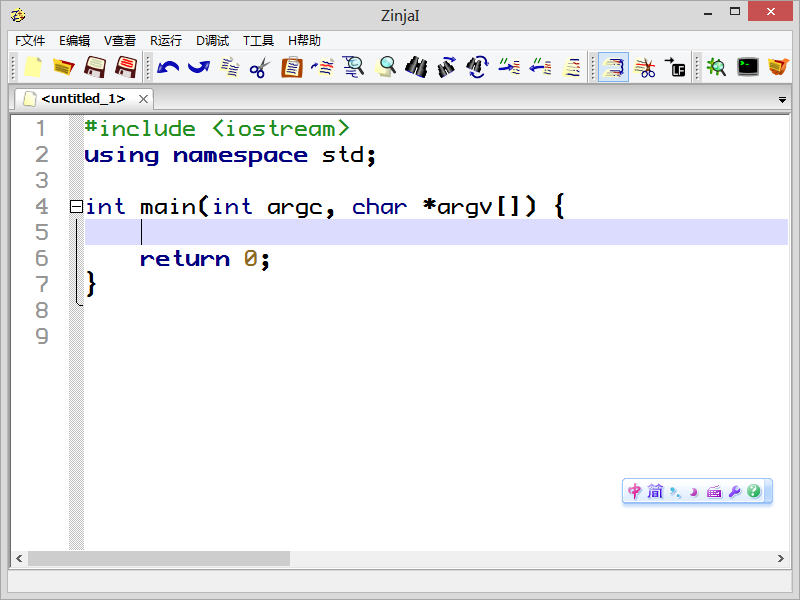Comment lines with the right-arrow slashes icon
The width and height of the screenshot is (800, 600).
click(509, 67)
